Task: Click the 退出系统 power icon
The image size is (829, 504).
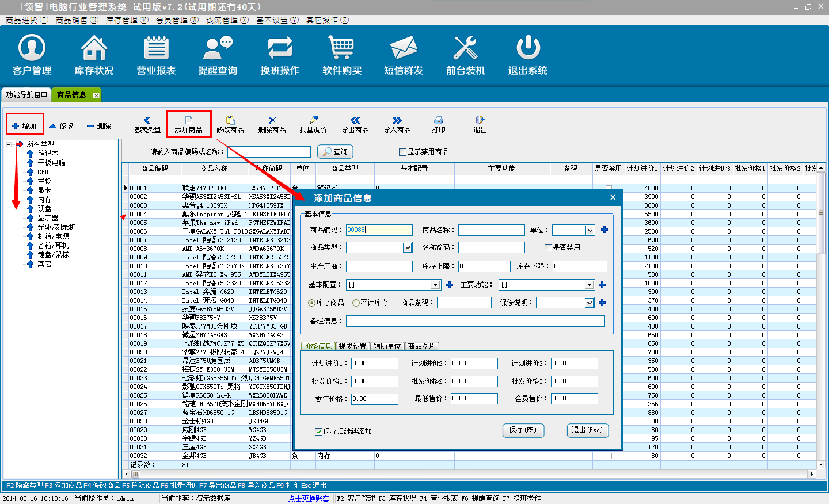Action: [x=527, y=48]
